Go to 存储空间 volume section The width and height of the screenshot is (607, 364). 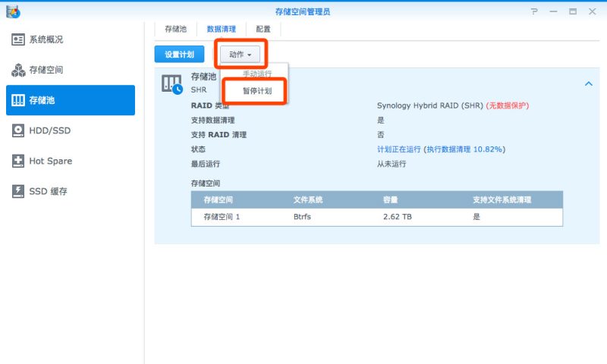(x=71, y=70)
